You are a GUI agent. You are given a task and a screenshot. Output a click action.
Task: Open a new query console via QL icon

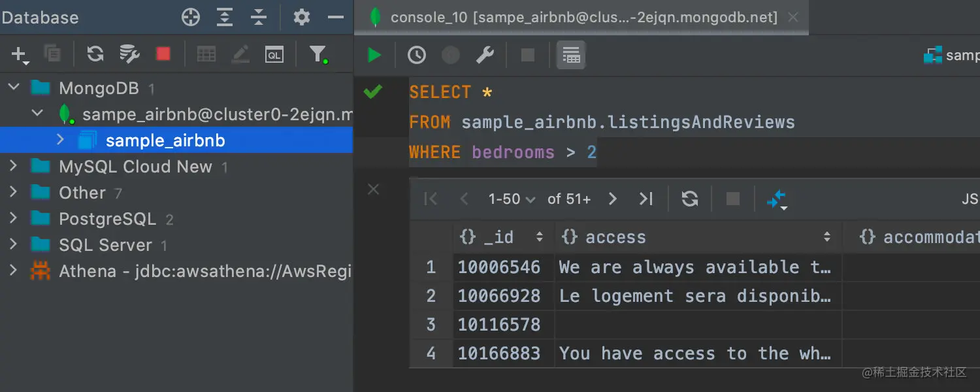[274, 54]
